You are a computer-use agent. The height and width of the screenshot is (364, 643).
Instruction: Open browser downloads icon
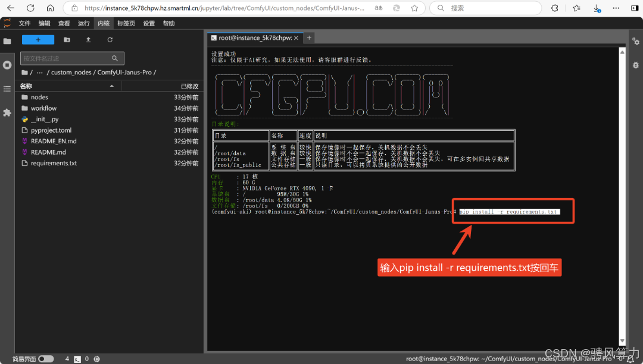tap(597, 8)
